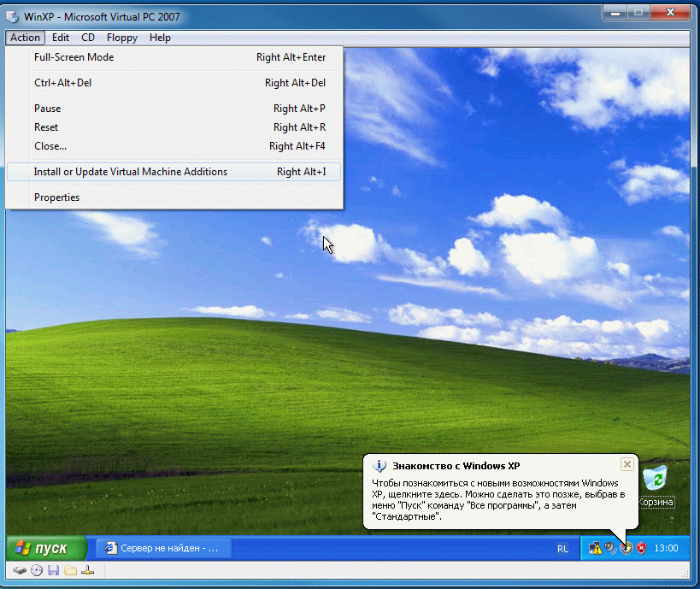This screenshot has height=589, width=700.
Task: Click the network warning tray icon
Action: (x=595, y=548)
